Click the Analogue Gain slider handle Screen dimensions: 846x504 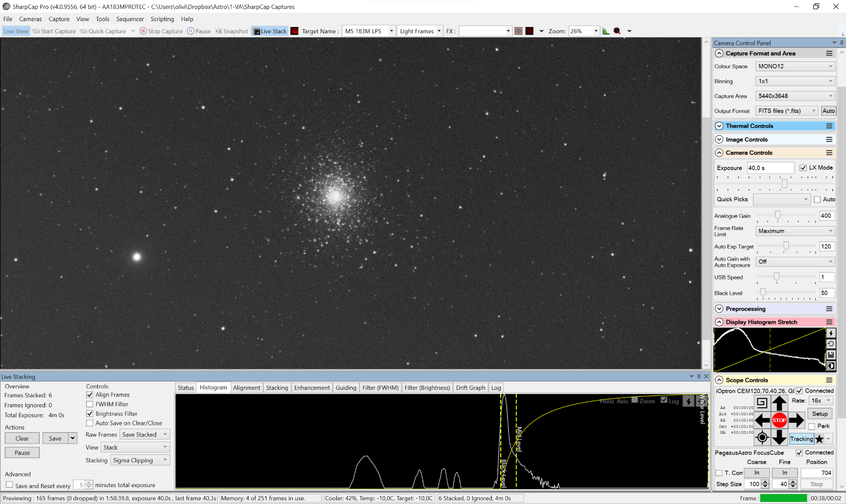(x=778, y=216)
